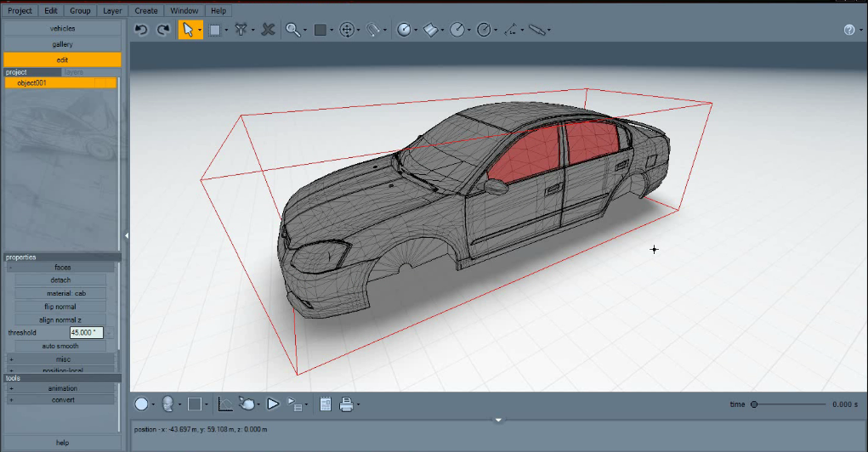This screenshot has height=452, width=868.
Task: Click the undo arrow icon
Action: tap(141, 30)
